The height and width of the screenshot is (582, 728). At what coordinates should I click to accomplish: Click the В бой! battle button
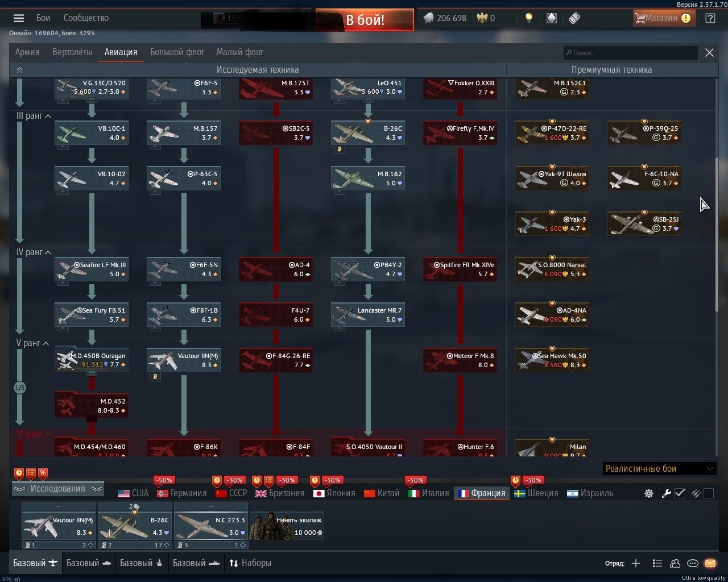coord(365,20)
